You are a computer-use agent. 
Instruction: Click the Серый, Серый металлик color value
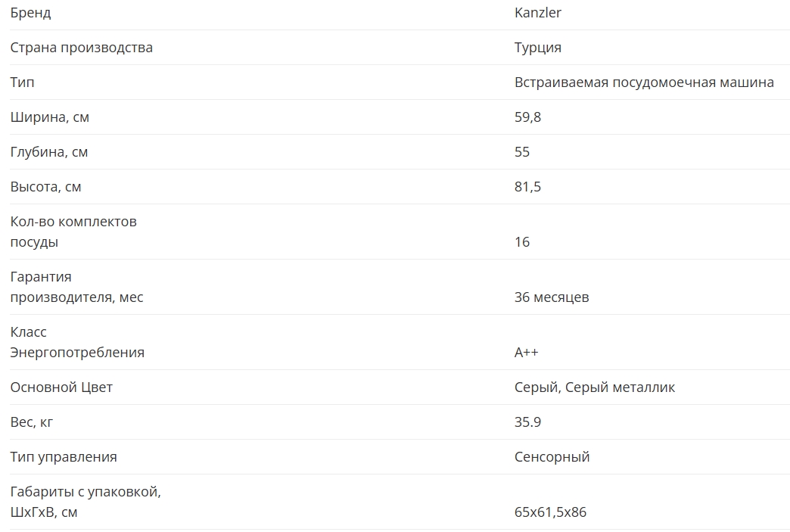594,387
